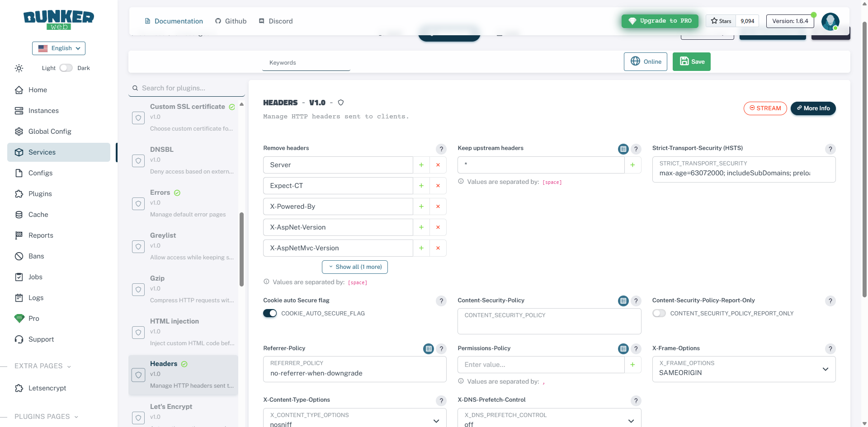Open the English language dropdown
The image size is (868, 427).
tap(59, 48)
